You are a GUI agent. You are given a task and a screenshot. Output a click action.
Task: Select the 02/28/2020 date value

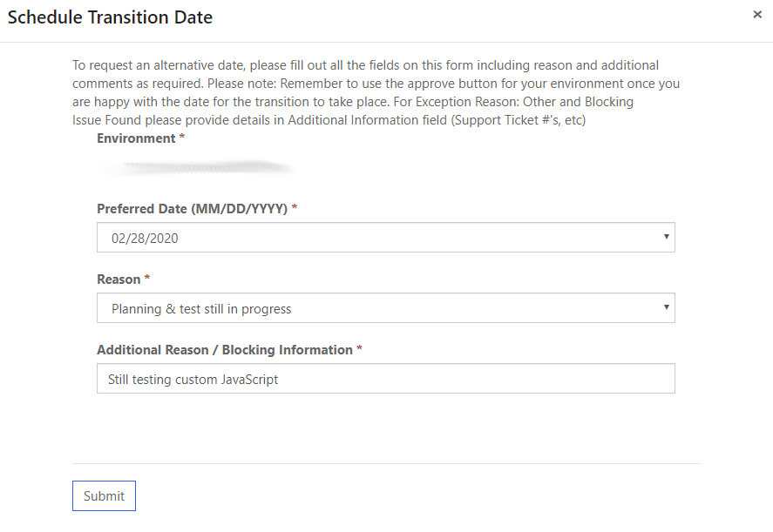pos(145,238)
